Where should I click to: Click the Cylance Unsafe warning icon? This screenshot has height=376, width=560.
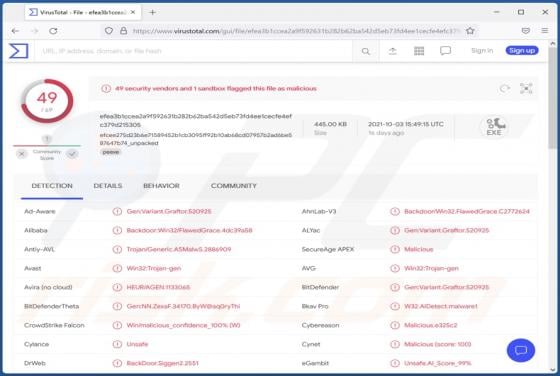(x=117, y=344)
